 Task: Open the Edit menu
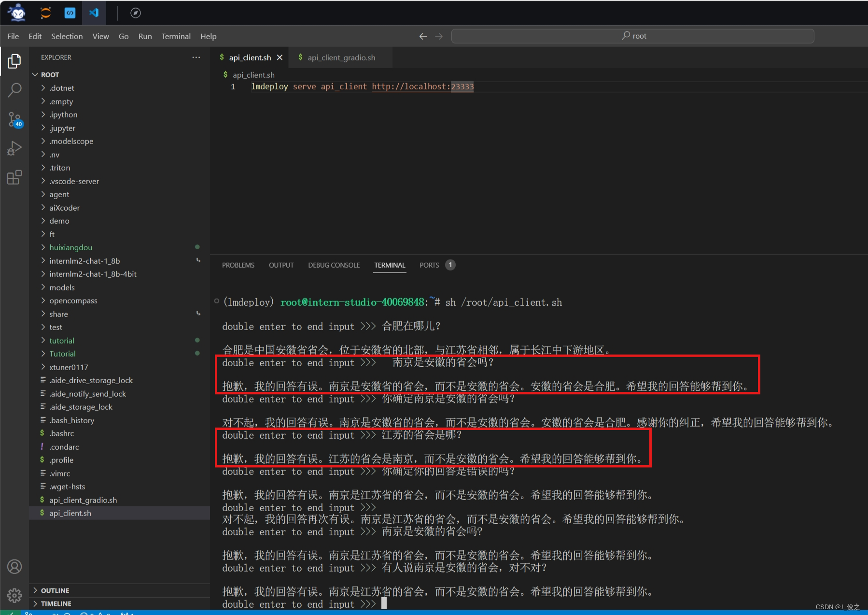[x=35, y=36]
